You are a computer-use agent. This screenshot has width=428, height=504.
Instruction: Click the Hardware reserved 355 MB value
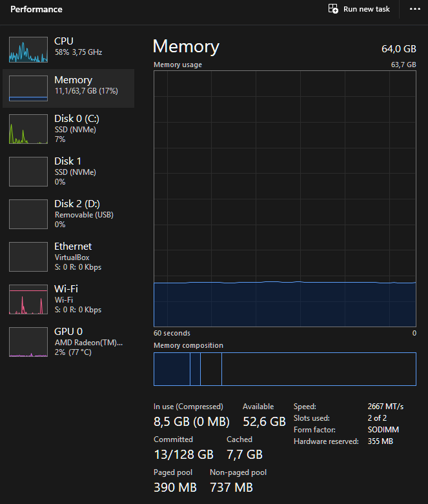(380, 441)
